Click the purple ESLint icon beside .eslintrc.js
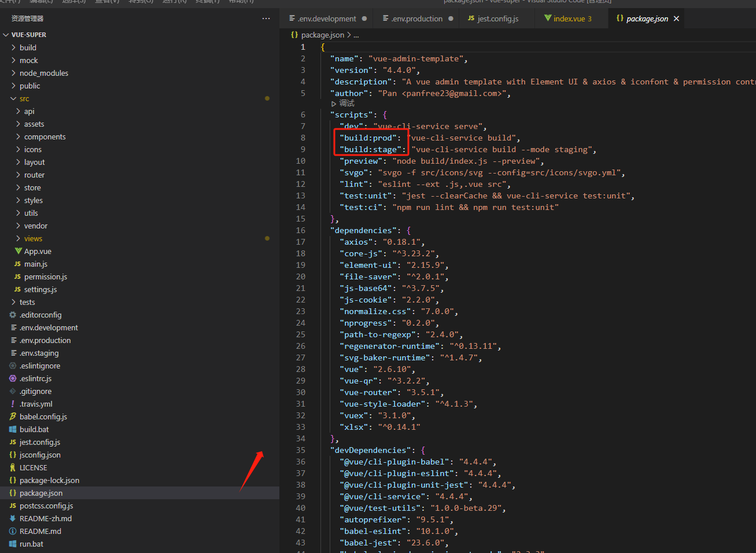The image size is (756, 553). coord(13,378)
